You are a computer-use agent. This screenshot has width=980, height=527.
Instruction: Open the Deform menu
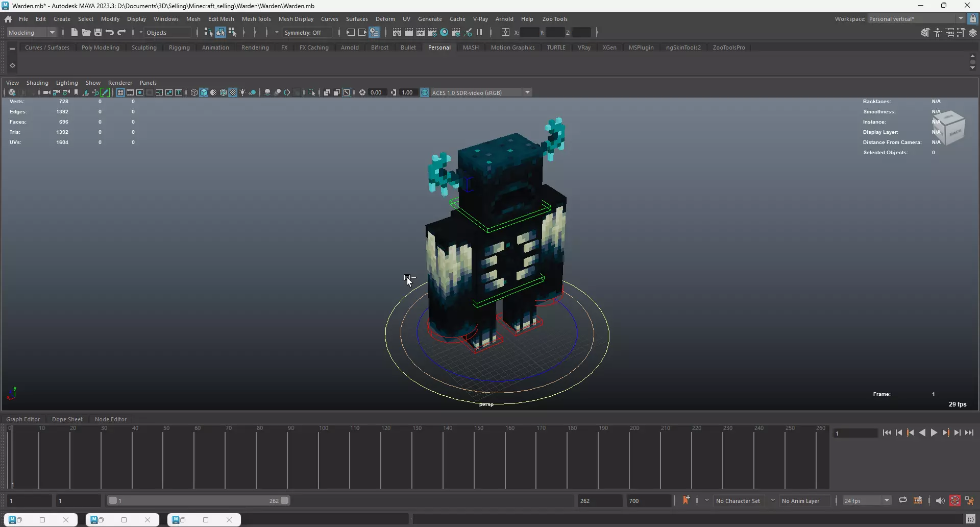tap(385, 19)
